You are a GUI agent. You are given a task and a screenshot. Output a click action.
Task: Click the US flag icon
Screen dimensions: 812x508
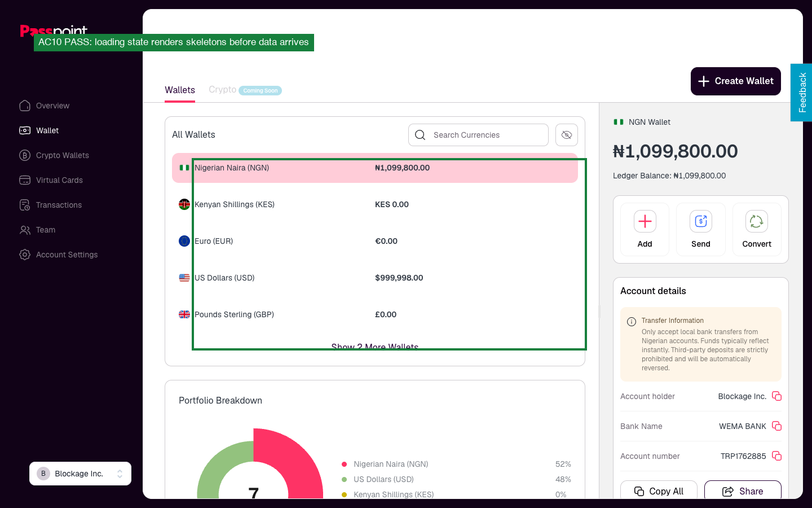click(x=184, y=278)
